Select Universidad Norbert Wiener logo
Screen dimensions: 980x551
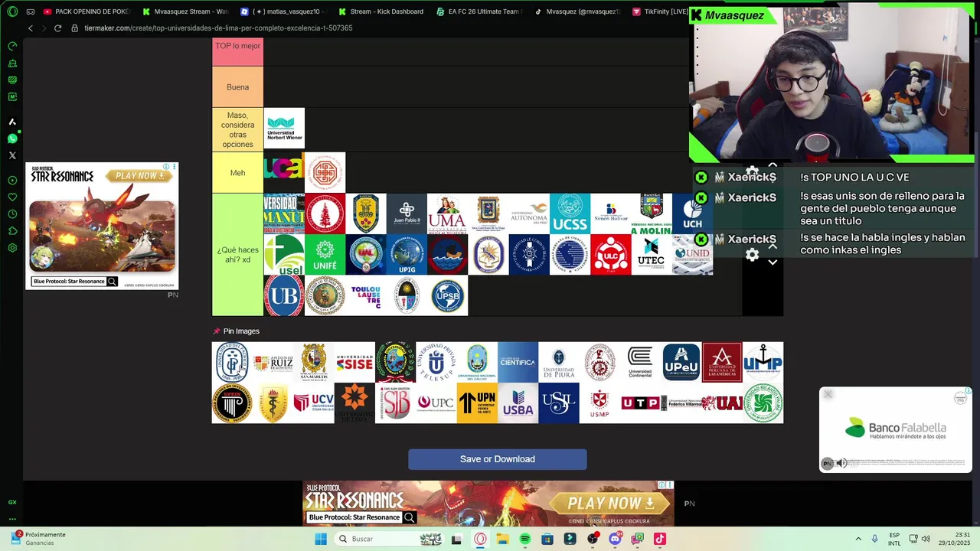tap(284, 128)
